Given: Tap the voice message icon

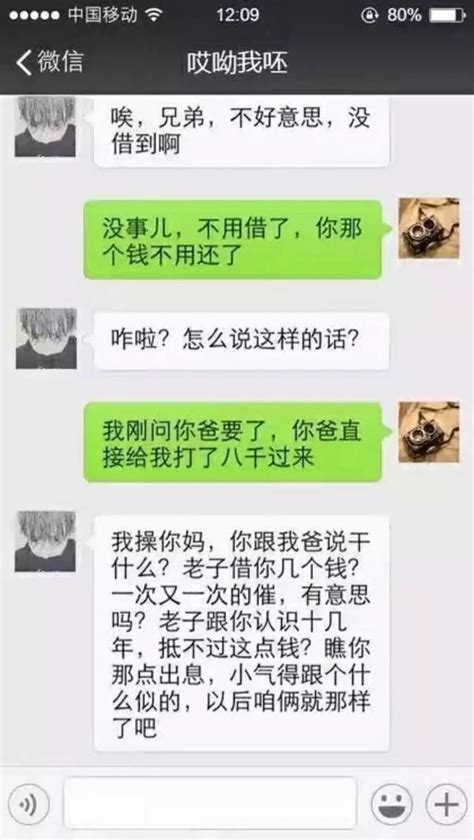Looking at the screenshot, I should 28,804.
